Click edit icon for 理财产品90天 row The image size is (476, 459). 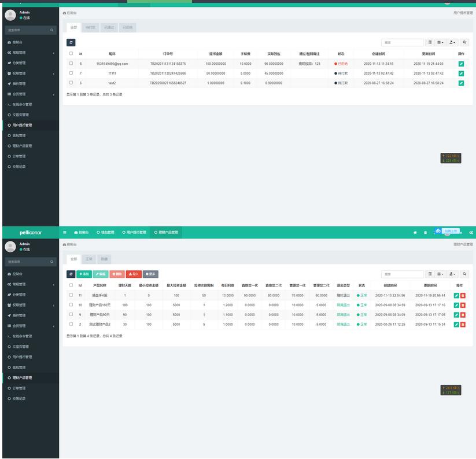pyautogui.click(x=456, y=315)
